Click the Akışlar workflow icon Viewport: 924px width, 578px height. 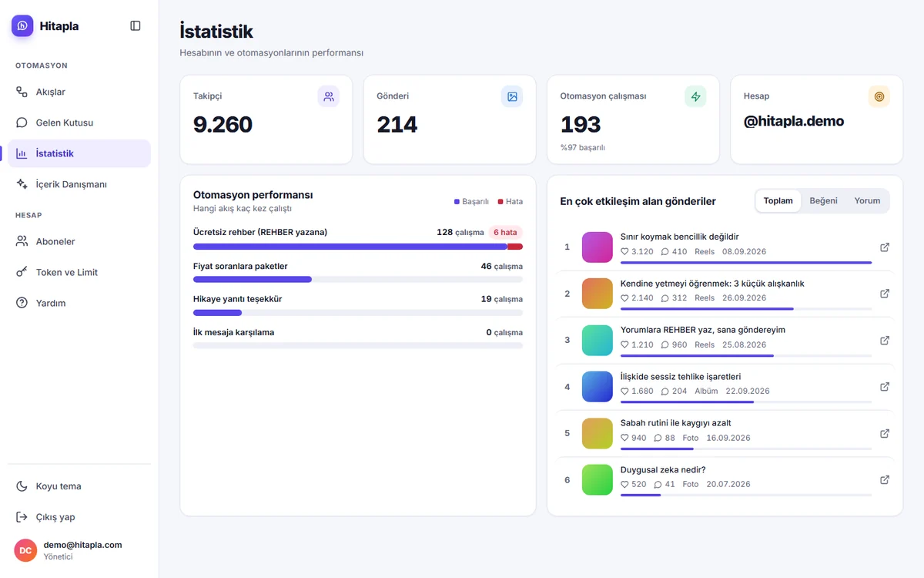coord(22,92)
